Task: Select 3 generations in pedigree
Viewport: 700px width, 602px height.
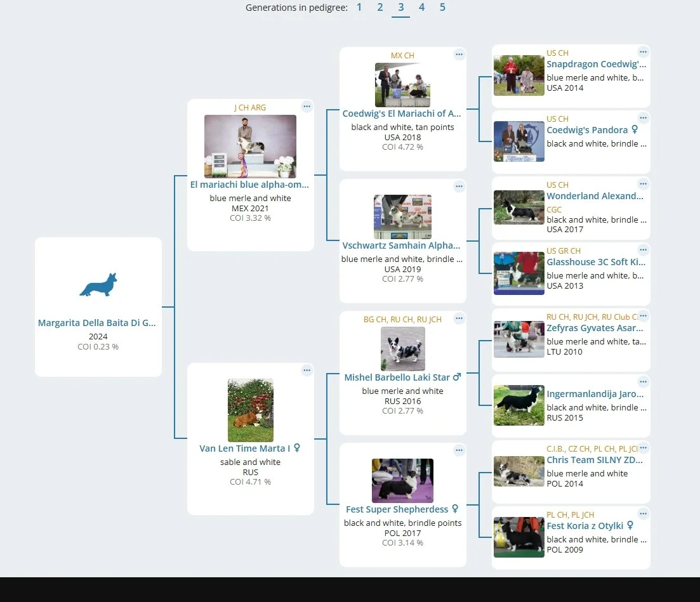Action: [x=401, y=7]
